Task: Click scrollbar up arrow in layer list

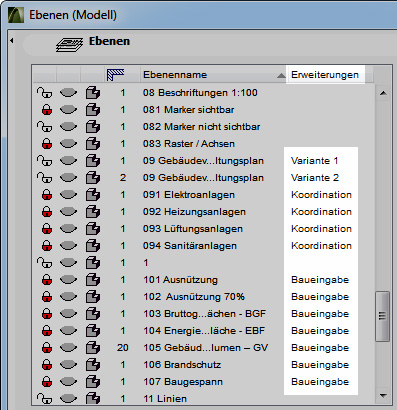Action: coord(383,93)
